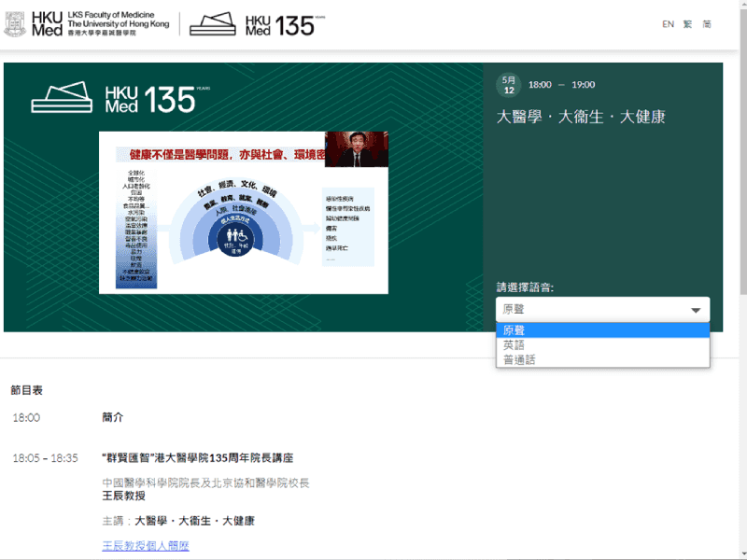This screenshot has height=560, width=747.
Task: Switch language to 繁 traditional Chinese
Action: coord(687,24)
